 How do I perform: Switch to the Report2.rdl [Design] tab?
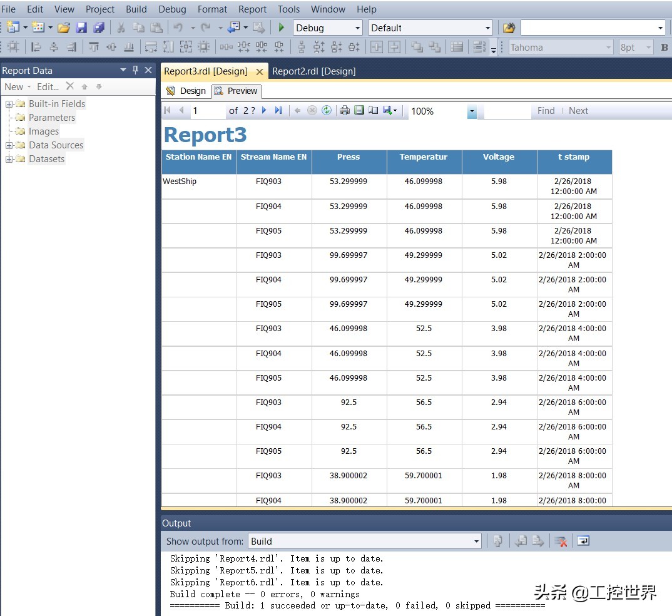[314, 71]
